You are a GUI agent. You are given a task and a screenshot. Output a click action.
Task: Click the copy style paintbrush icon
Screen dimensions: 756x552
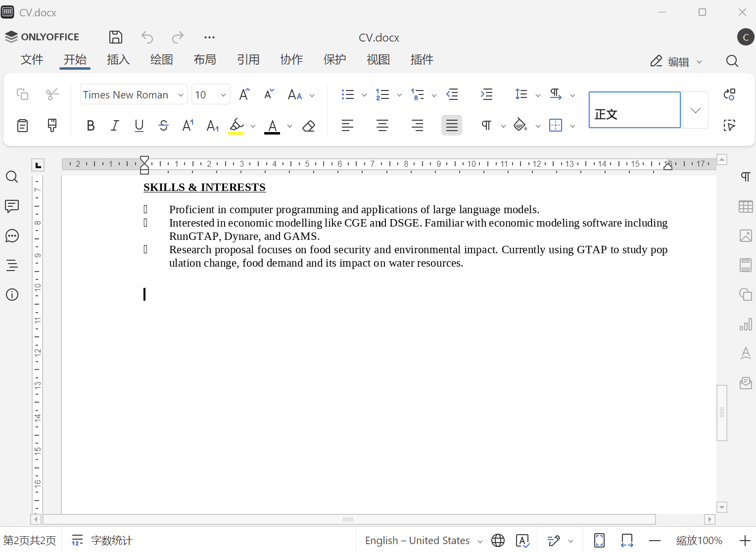(x=52, y=125)
